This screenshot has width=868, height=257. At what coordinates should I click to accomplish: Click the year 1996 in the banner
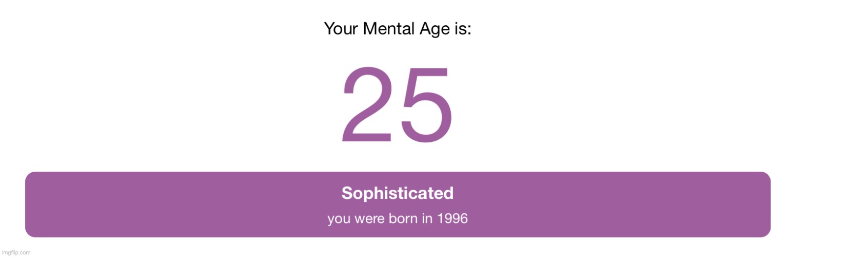452,219
